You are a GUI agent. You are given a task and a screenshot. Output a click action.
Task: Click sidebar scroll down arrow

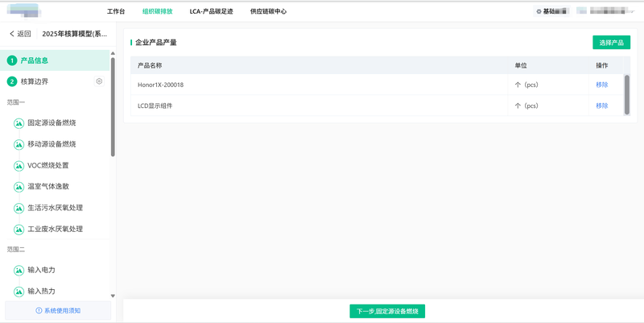pos(113,296)
